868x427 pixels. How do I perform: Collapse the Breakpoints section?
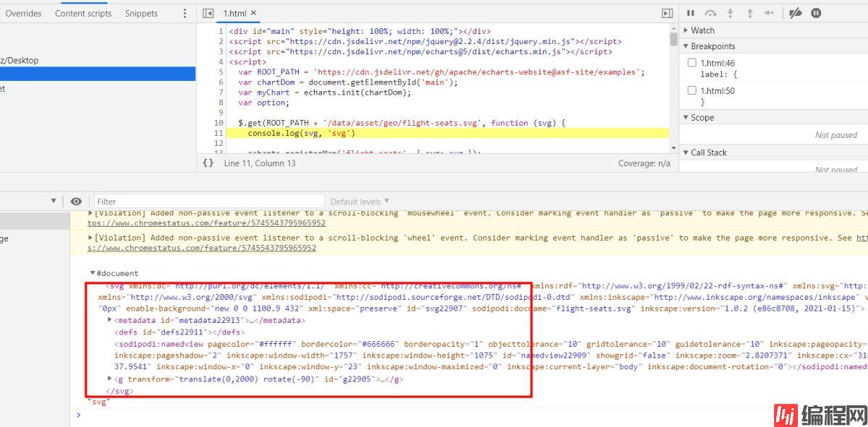pos(712,46)
